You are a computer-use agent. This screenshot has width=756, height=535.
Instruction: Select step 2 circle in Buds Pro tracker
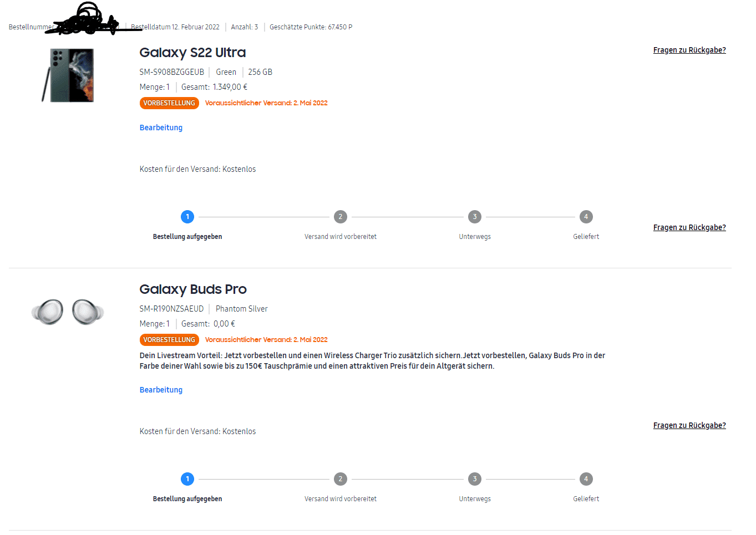point(341,479)
